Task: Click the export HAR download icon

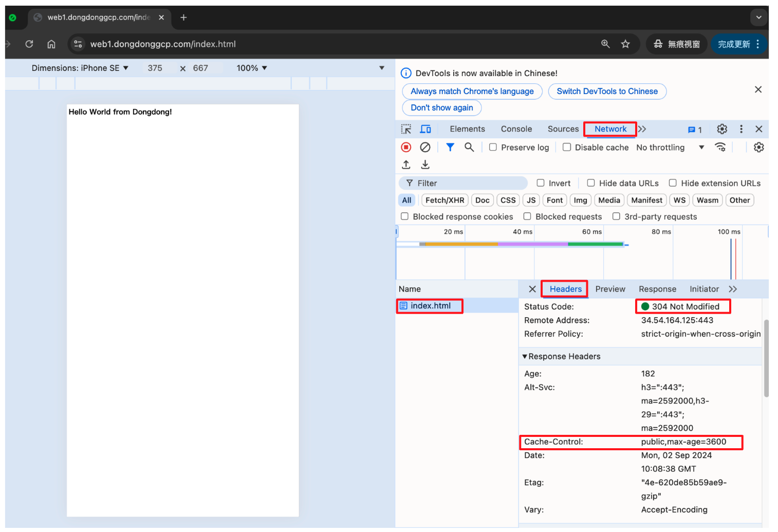Action: [425, 164]
